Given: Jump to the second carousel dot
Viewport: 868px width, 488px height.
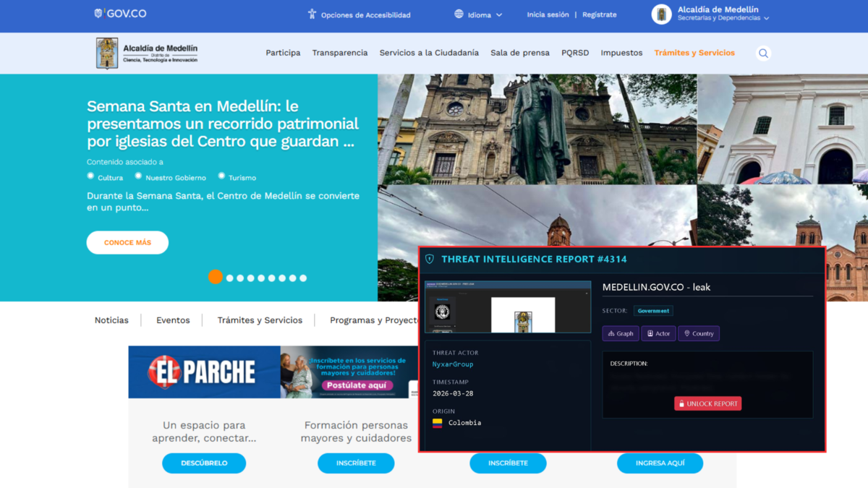Looking at the screenshot, I should pyautogui.click(x=229, y=277).
